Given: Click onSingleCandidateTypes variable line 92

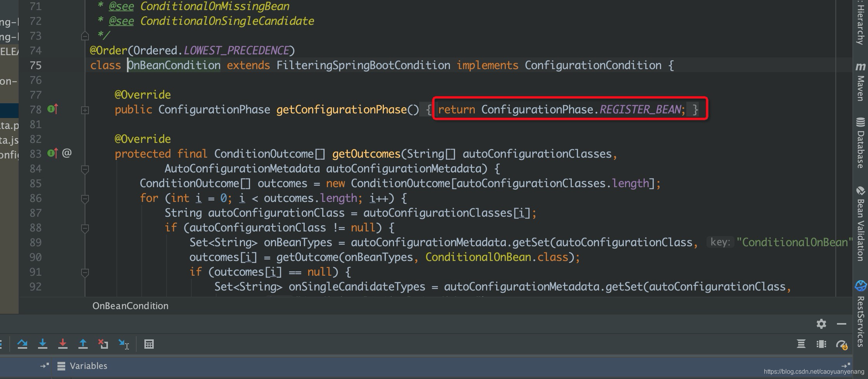Looking at the screenshot, I should 357,287.
